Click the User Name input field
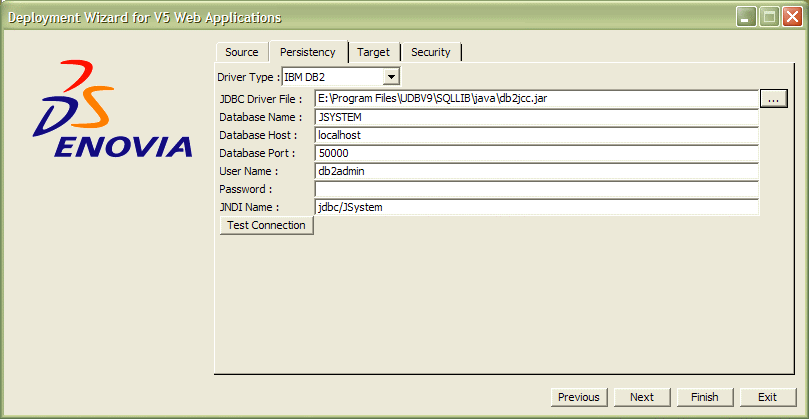 (537, 171)
